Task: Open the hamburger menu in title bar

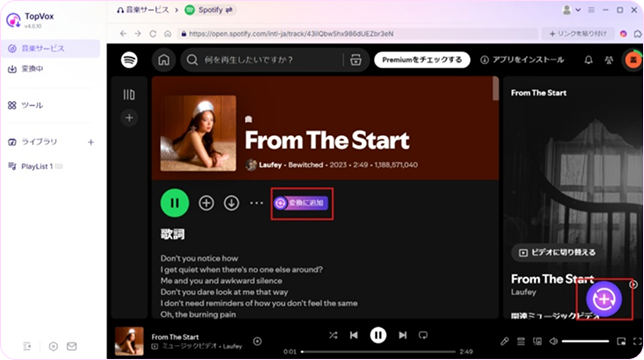Action: pos(591,10)
